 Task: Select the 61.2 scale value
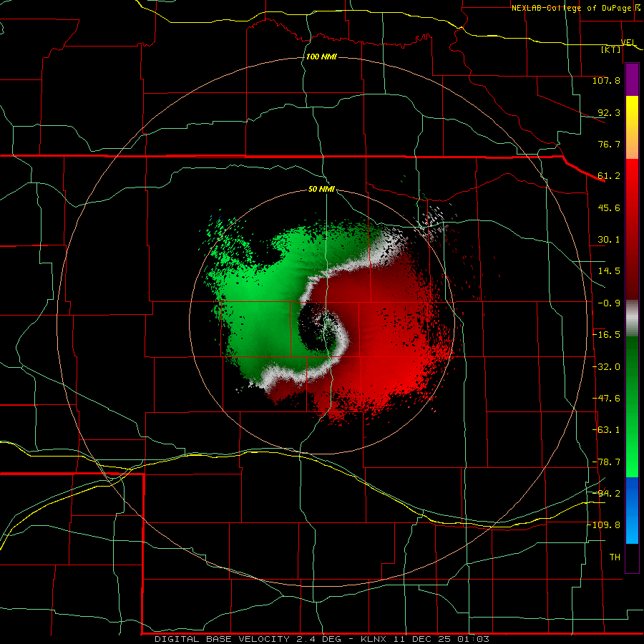609,176
